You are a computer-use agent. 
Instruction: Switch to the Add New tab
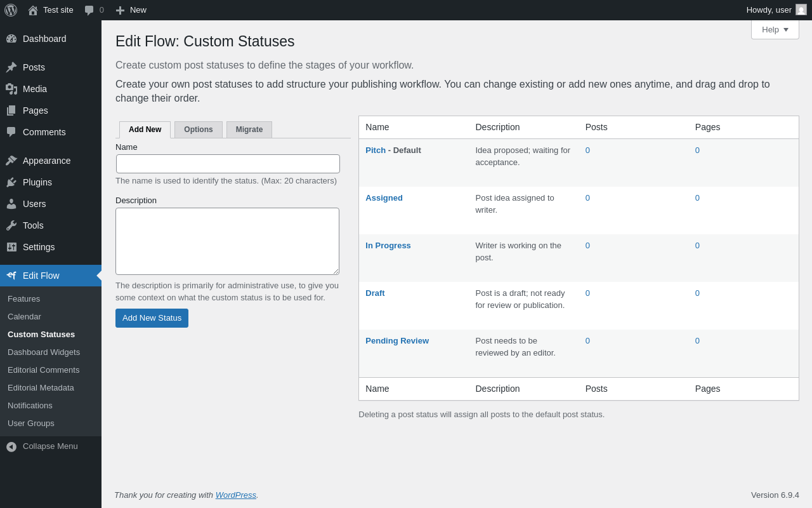coord(145,130)
